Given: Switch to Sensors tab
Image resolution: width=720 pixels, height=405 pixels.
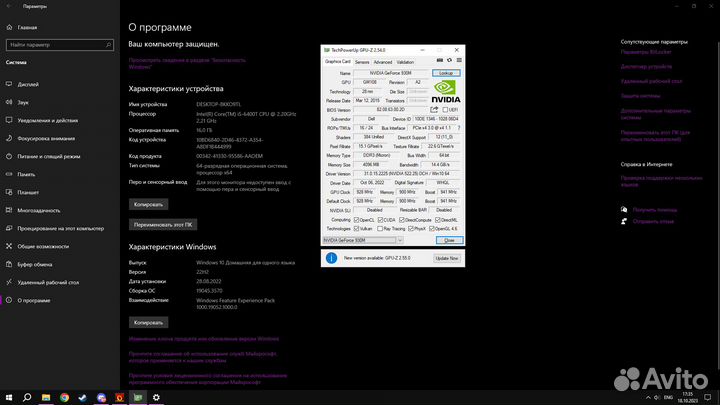Looking at the screenshot, I should click(x=362, y=62).
